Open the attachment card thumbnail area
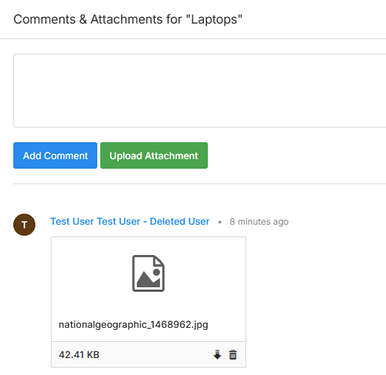The image size is (386, 375). pyautogui.click(x=148, y=273)
